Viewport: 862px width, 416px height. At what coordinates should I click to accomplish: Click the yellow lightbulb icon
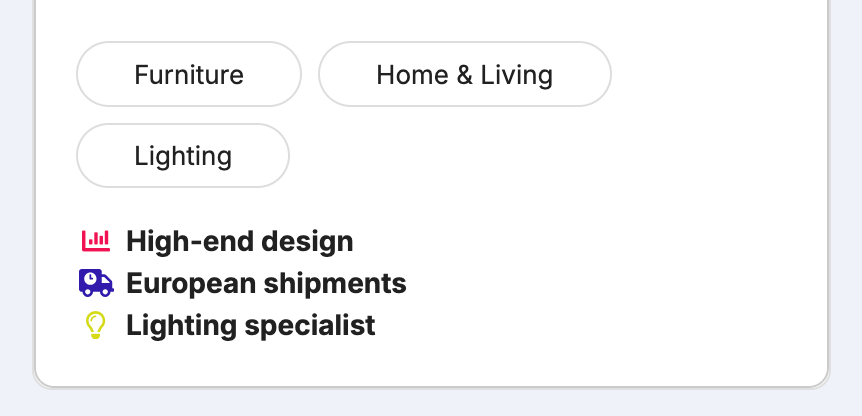95,325
